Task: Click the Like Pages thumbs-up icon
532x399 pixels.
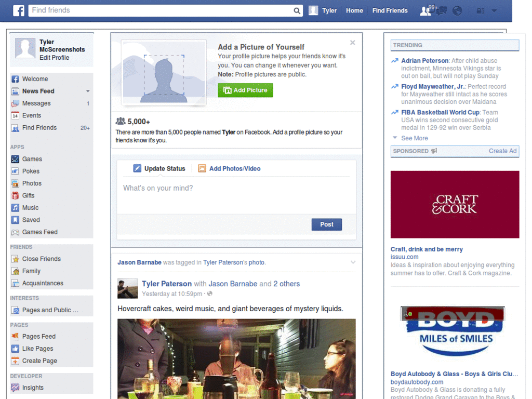Action: click(x=15, y=349)
